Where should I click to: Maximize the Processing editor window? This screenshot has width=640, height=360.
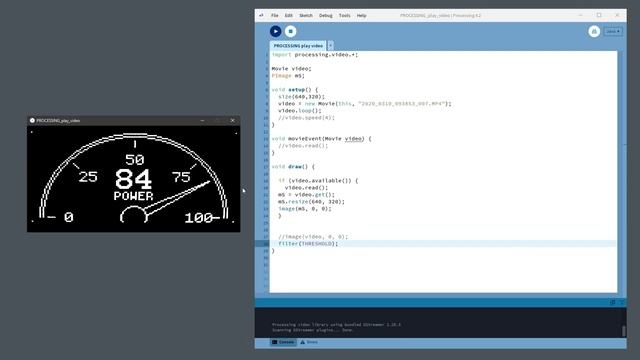[599, 16]
